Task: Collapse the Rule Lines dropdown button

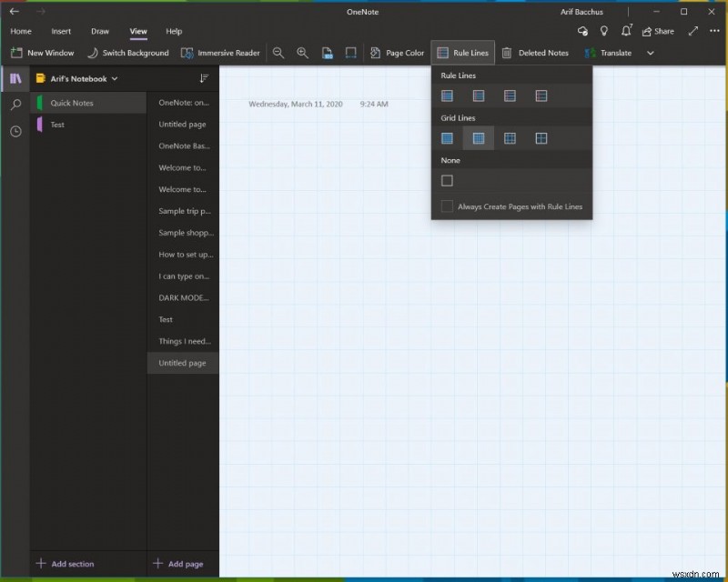Action: coord(462,53)
